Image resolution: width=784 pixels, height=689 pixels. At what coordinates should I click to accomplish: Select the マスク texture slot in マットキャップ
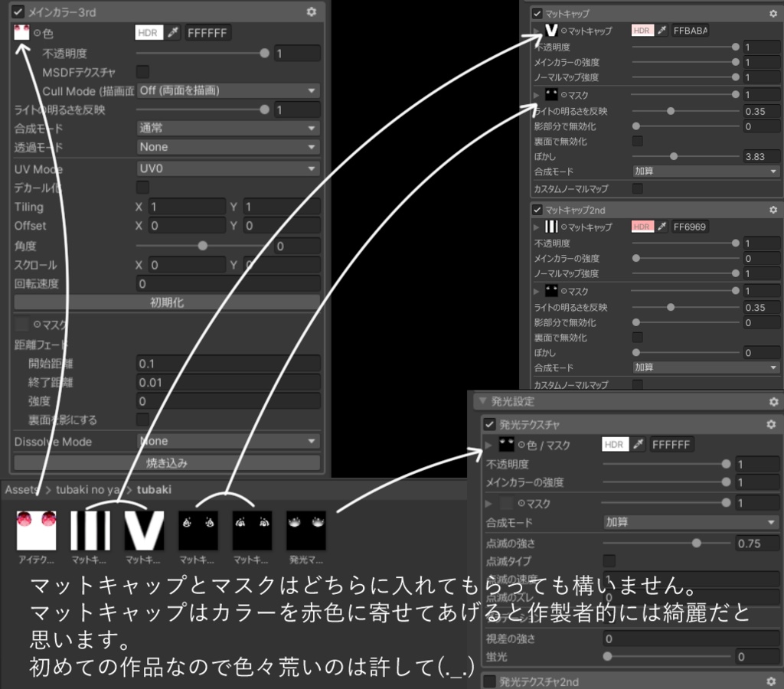click(551, 94)
